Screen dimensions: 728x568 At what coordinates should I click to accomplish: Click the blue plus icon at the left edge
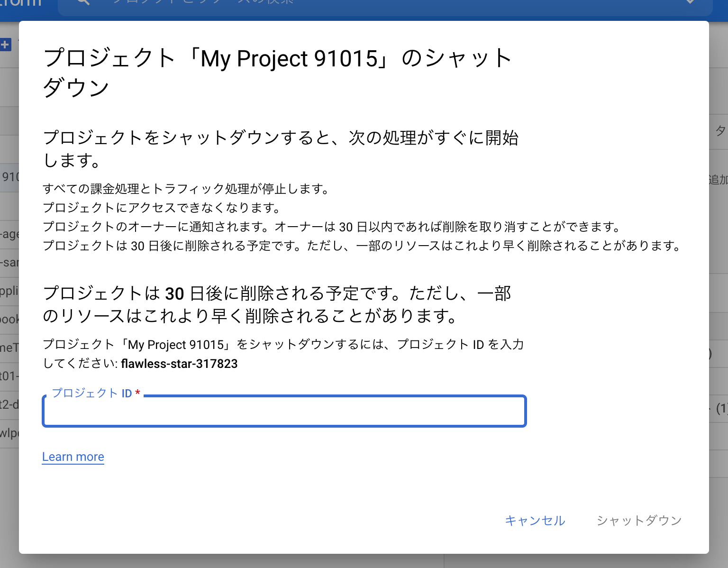(5, 45)
